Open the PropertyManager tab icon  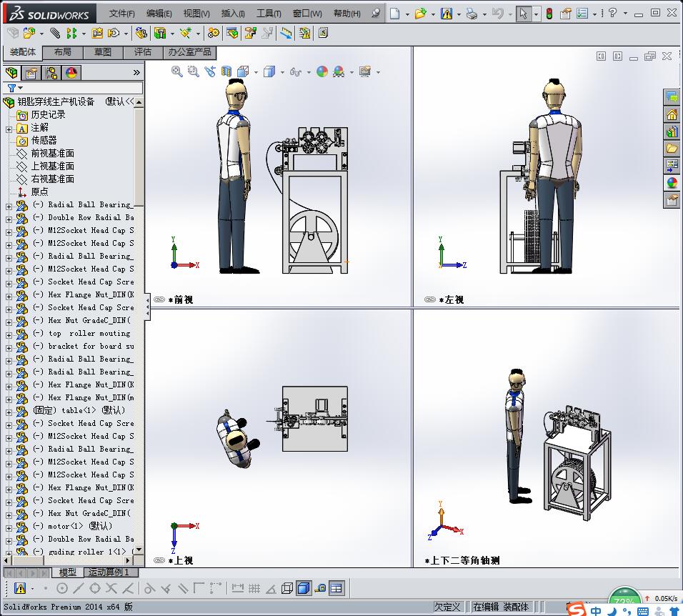(31, 72)
